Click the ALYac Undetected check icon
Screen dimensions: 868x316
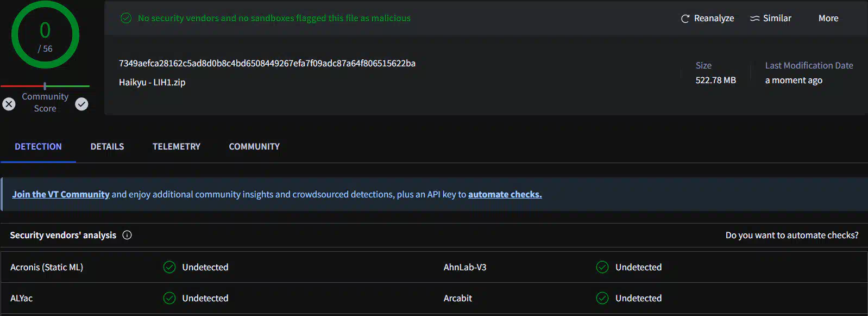(x=169, y=298)
